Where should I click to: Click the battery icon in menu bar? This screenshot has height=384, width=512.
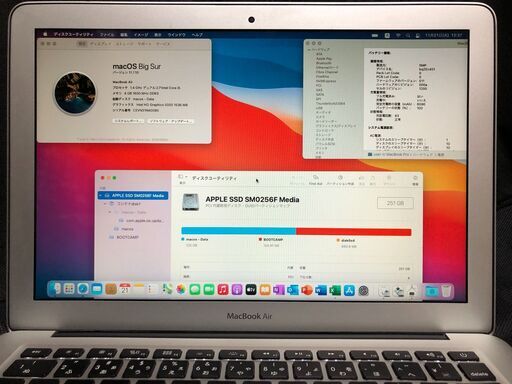click(x=375, y=35)
